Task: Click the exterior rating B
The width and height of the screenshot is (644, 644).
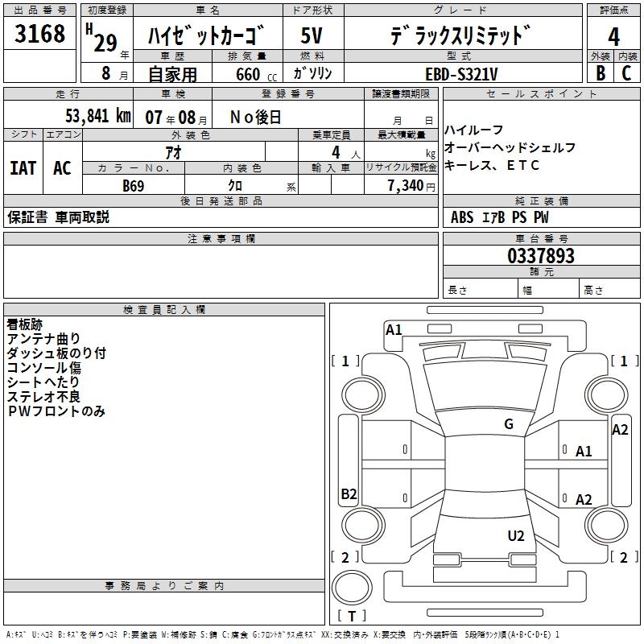Action: [x=601, y=73]
